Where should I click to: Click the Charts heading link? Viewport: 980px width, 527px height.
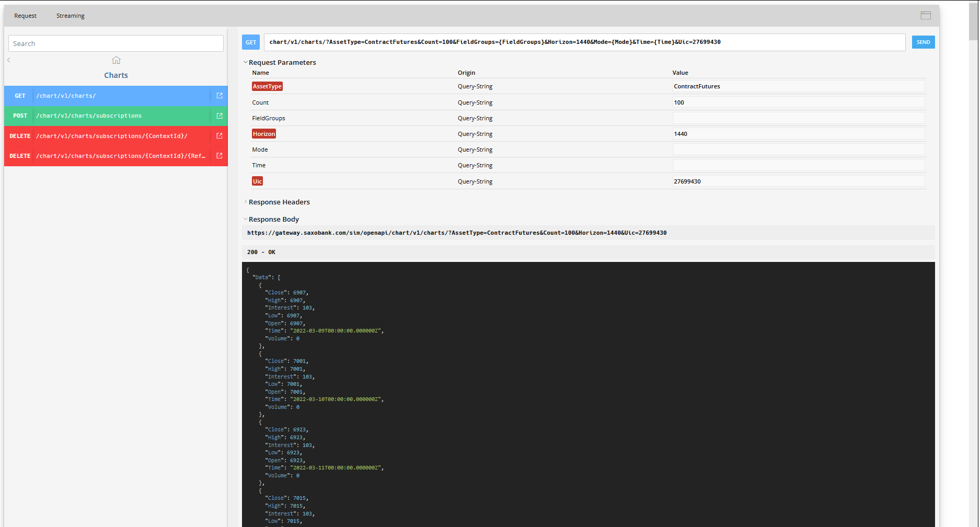coord(116,75)
